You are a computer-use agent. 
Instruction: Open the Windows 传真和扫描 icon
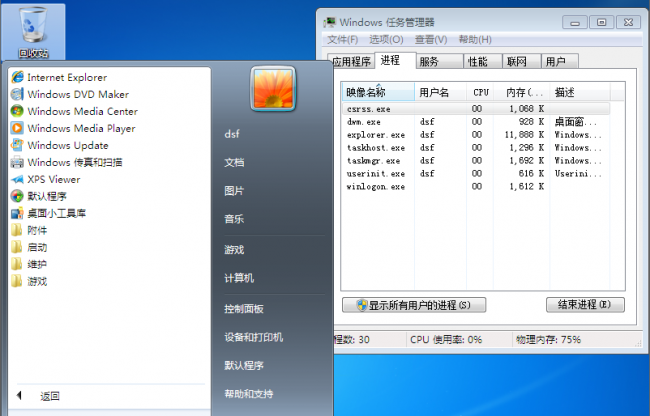17,162
